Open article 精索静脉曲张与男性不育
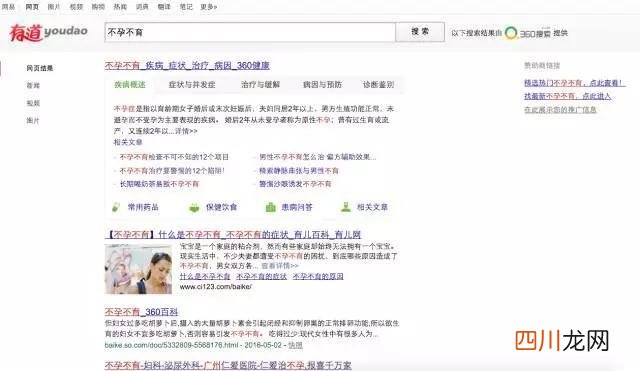The height and width of the screenshot is (371, 640). [x=299, y=171]
